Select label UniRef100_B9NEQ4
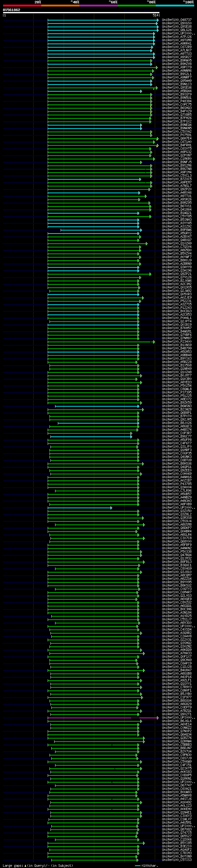 coord(177,125)
